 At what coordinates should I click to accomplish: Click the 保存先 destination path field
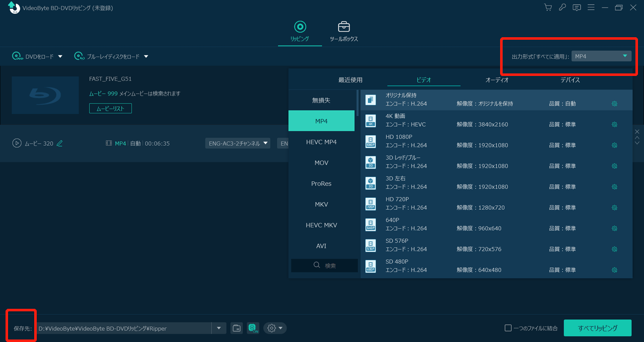click(x=126, y=327)
